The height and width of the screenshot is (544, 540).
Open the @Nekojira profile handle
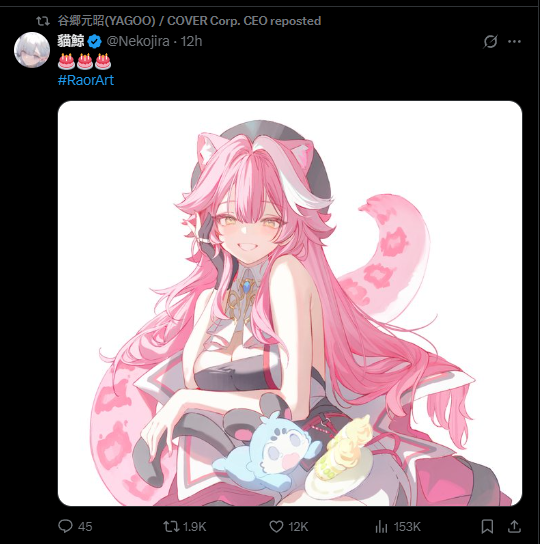138,42
